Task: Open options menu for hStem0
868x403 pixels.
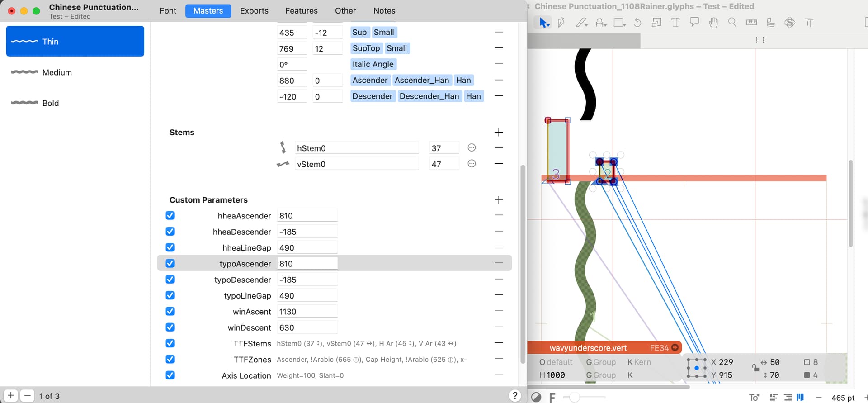Action: (x=472, y=148)
